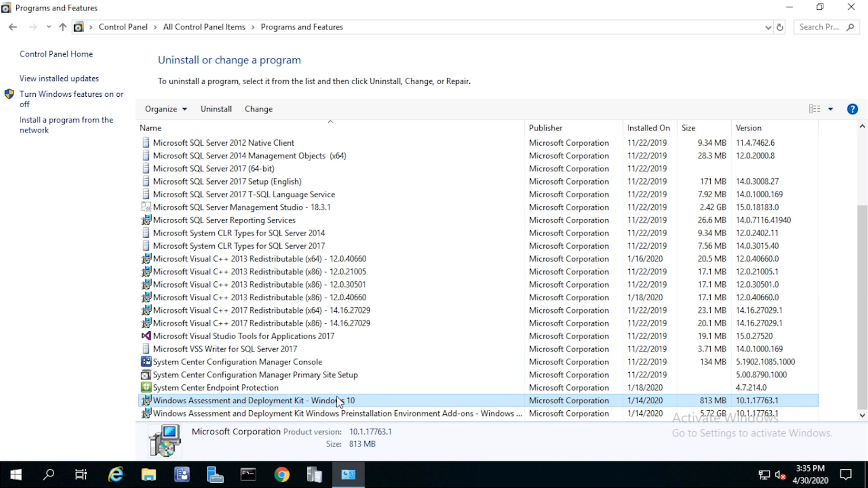868x488 pixels.
Task: Select SQL Server Management Studio 18.3.1 icon
Action: (146, 207)
